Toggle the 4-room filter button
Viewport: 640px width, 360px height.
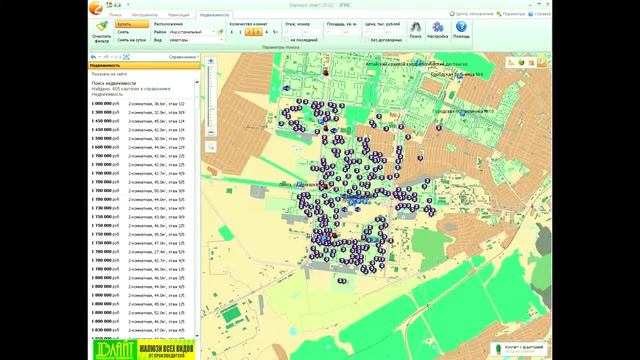tap(267, 32)
